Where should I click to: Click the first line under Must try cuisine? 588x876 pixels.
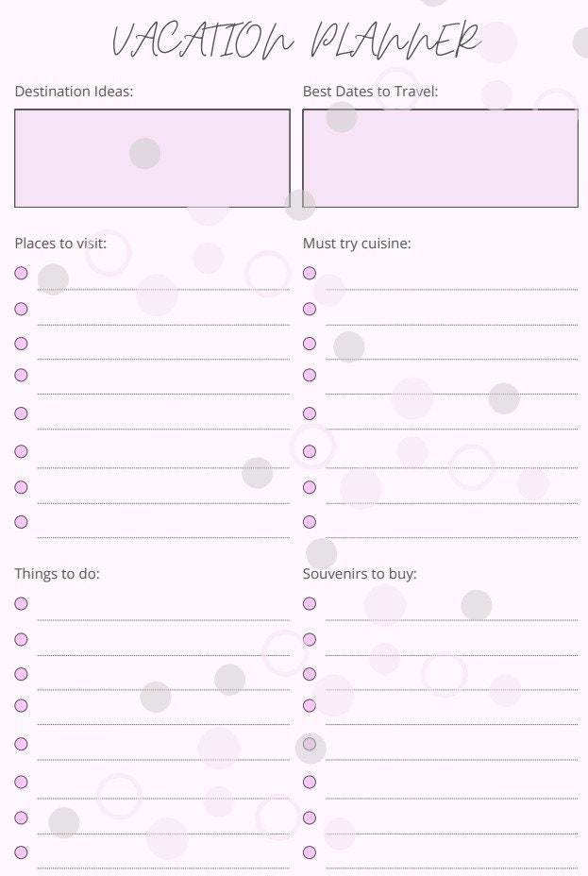click(x=452, y=281)
